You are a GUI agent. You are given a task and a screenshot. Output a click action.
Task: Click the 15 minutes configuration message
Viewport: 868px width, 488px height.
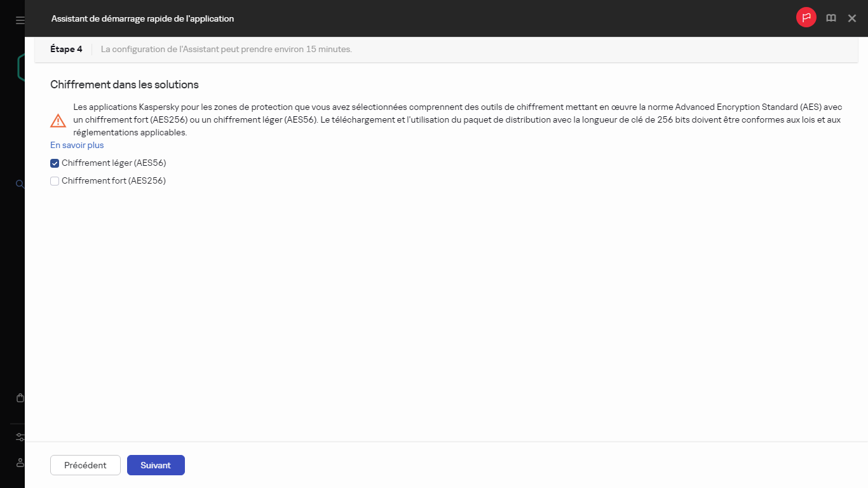(x=225, y=49)
